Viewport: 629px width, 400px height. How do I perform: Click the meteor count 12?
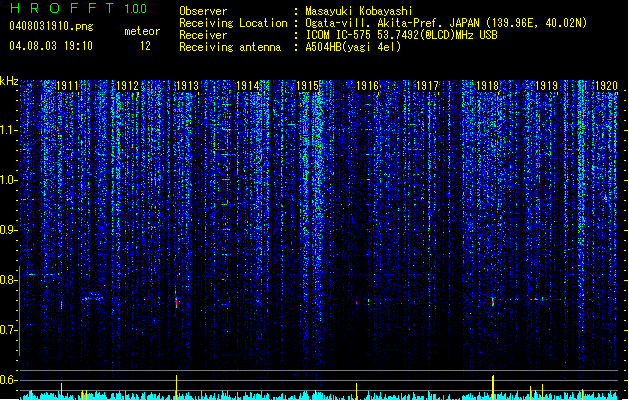[145, 46]
